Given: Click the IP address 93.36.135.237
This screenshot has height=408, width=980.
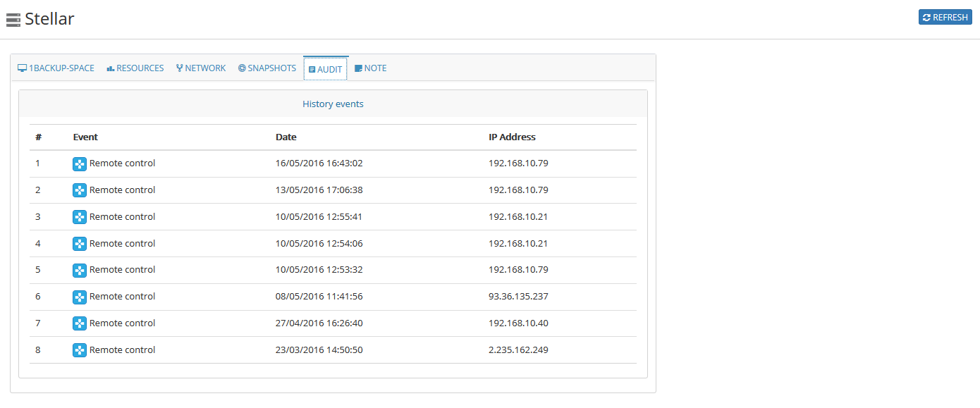Looking at the screenshot, I should coord(518,297).
